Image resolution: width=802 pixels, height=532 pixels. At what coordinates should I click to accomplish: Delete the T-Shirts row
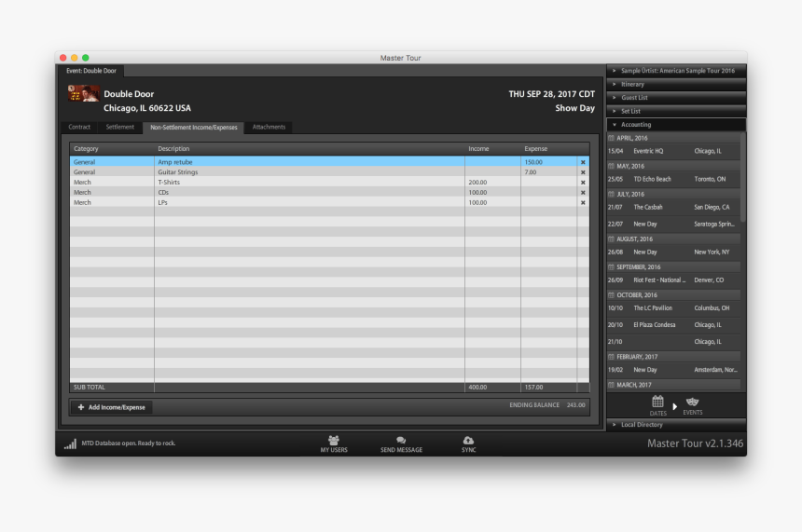pyautogui.click(x=583, y=183)
